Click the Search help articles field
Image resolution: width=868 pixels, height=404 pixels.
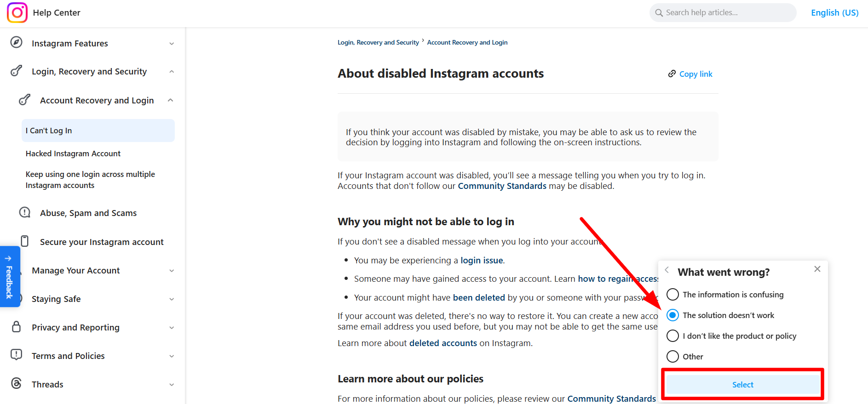(723, 13)
